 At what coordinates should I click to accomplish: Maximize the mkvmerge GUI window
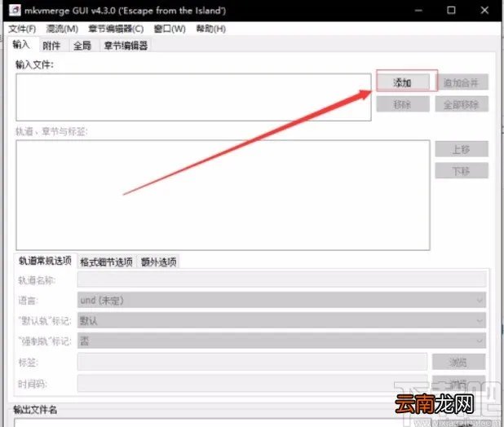tap(451, 11)
